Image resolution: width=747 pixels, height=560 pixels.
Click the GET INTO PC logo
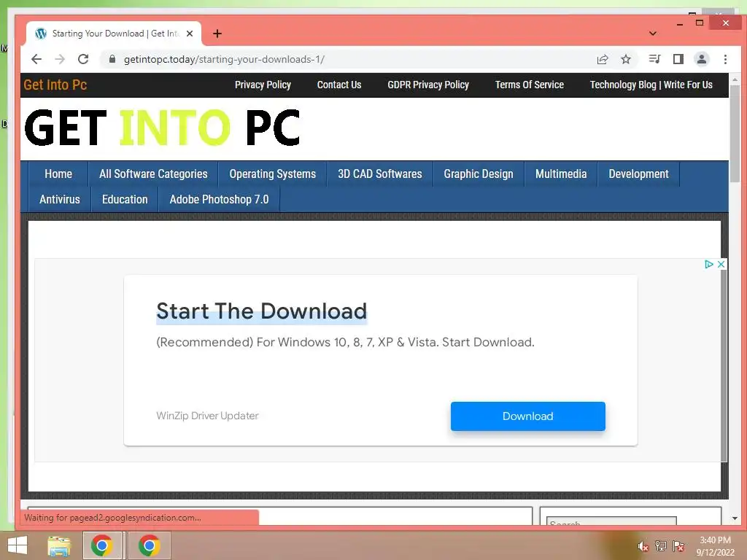(x=162, y=128)
